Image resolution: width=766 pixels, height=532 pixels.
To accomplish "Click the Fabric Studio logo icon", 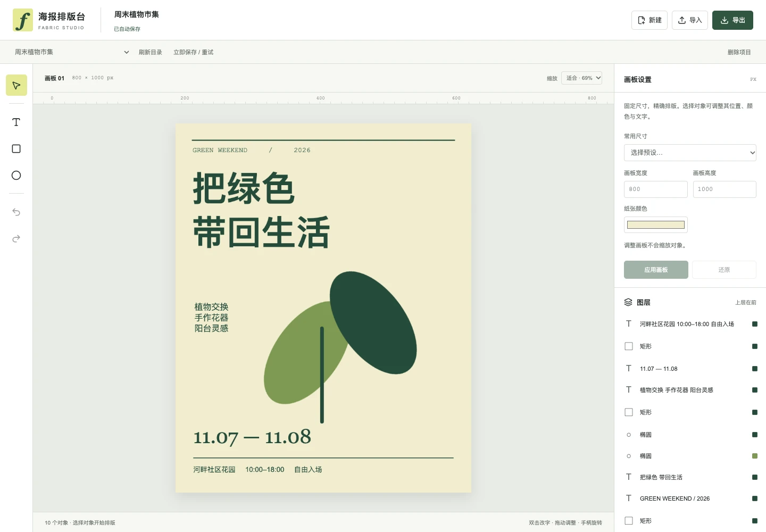I will 23,20.
